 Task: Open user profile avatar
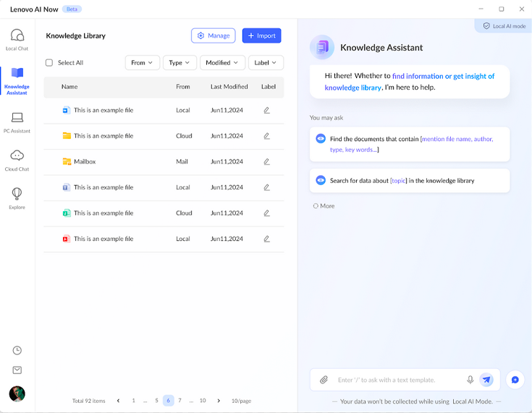tap(17, 393)
